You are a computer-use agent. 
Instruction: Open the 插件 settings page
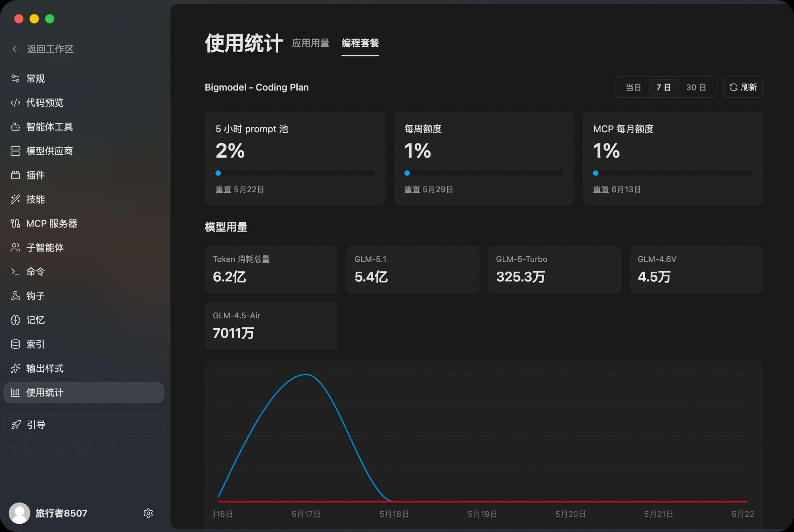point(84,175)
